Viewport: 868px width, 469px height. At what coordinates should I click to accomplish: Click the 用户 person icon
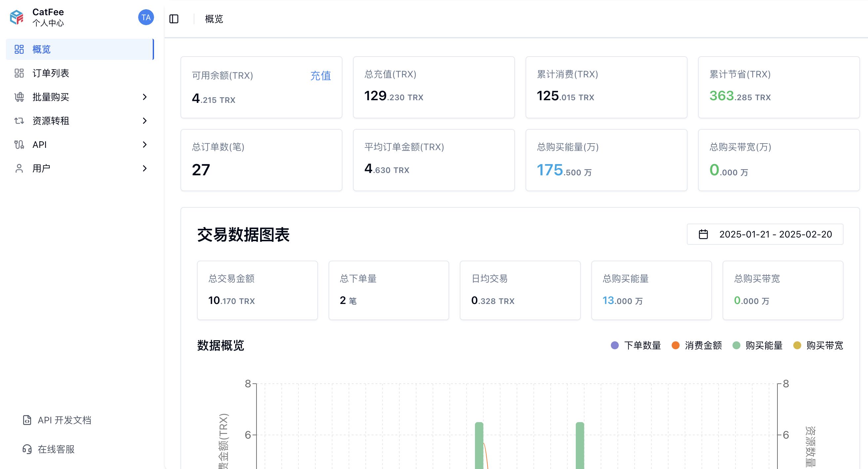[x=19, y=168]
